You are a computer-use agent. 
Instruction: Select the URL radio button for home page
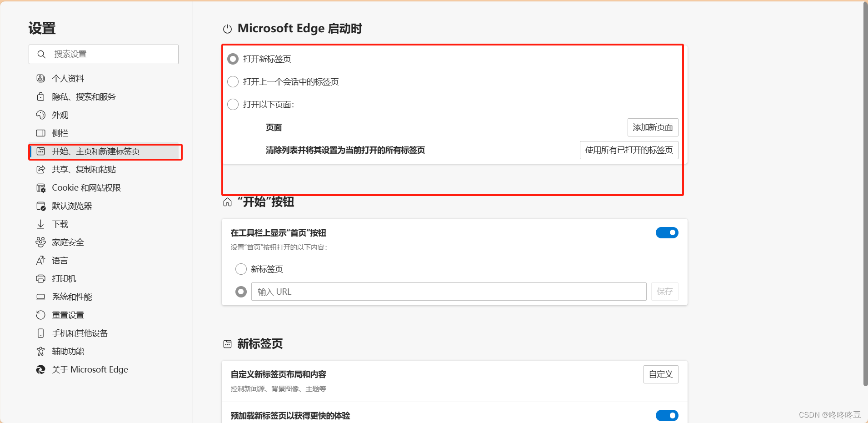pos(241,292)
